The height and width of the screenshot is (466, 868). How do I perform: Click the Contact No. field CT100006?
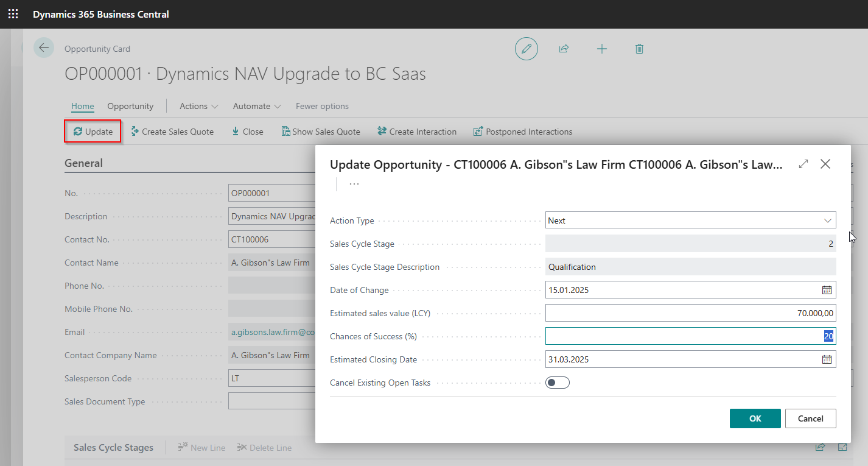(271, 239)
